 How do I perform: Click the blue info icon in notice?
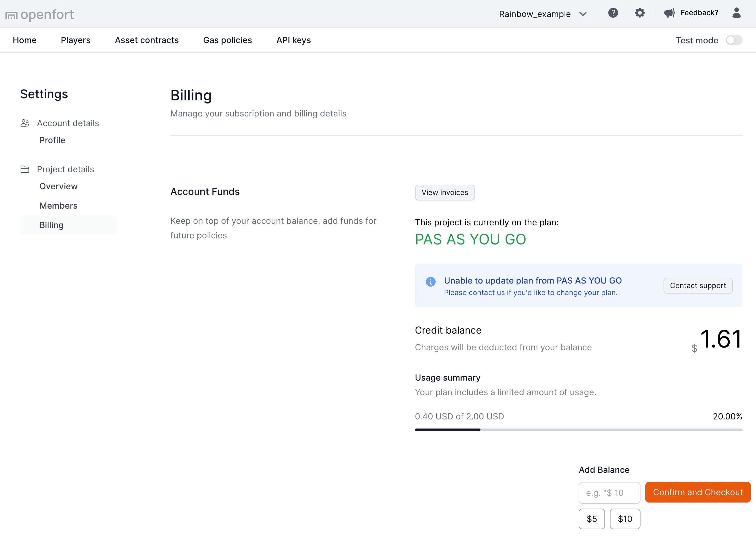[430, 282]
